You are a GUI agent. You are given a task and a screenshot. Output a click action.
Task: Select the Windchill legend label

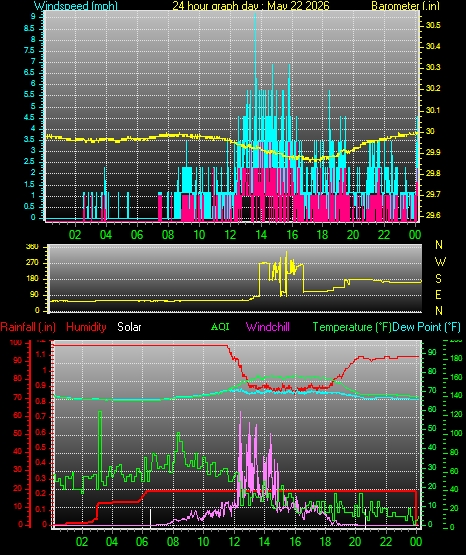(267, 327)
